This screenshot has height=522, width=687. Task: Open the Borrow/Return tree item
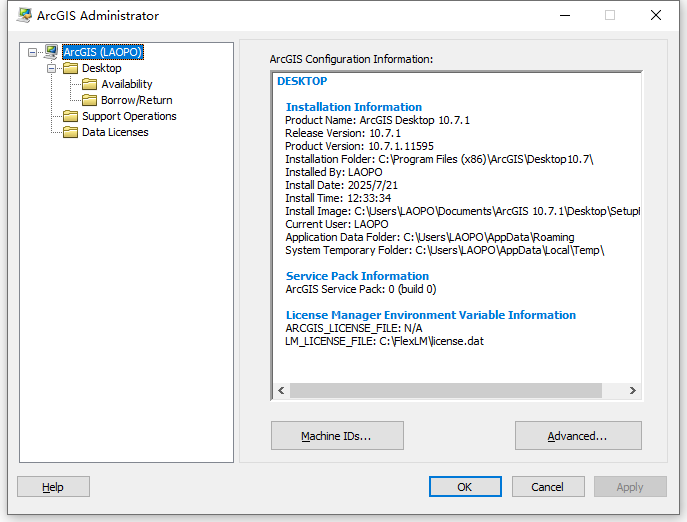tap(136, 100)
